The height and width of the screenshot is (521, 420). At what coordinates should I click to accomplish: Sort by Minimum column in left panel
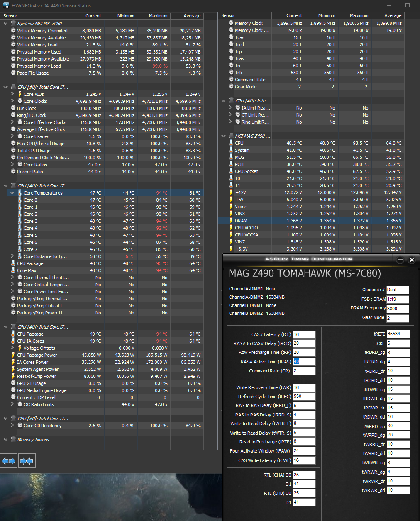click(120, 16)
